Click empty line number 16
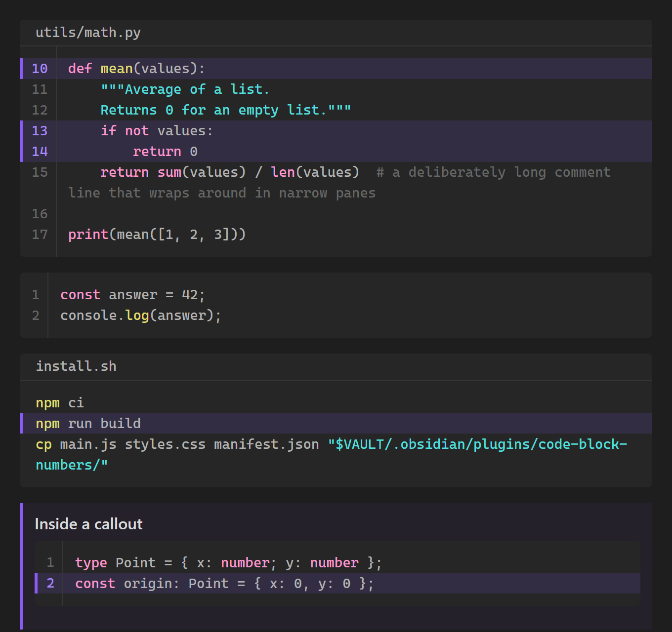 [40, 214]
